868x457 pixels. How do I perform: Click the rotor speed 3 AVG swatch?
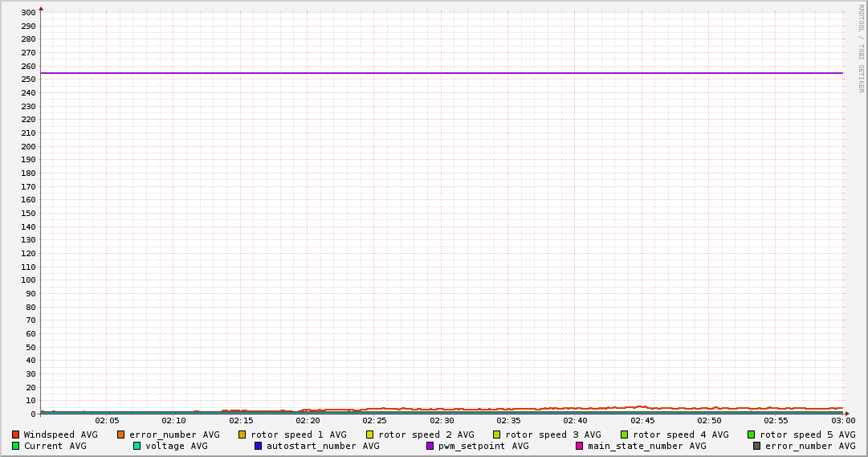(496, 435)
